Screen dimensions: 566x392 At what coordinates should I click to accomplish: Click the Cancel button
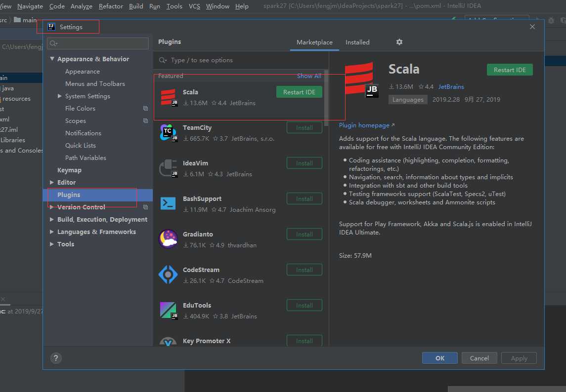pyautogui.click(x=479, y=358)
